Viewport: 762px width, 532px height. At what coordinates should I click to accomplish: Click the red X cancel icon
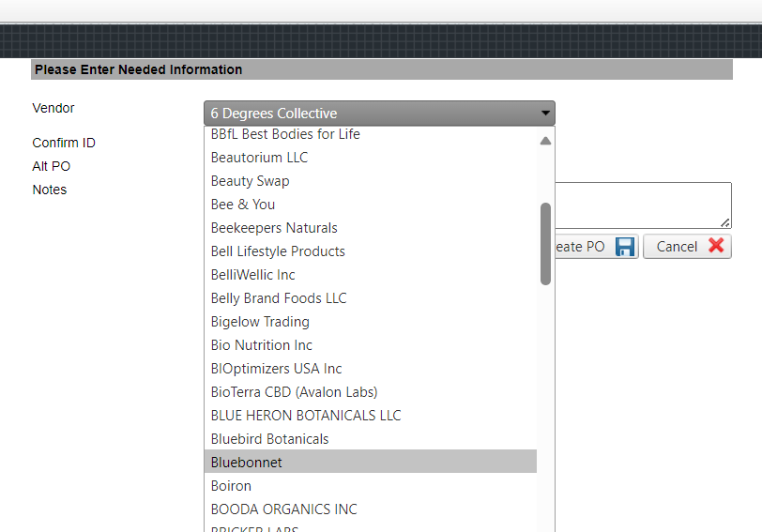[x=716, y=245]
